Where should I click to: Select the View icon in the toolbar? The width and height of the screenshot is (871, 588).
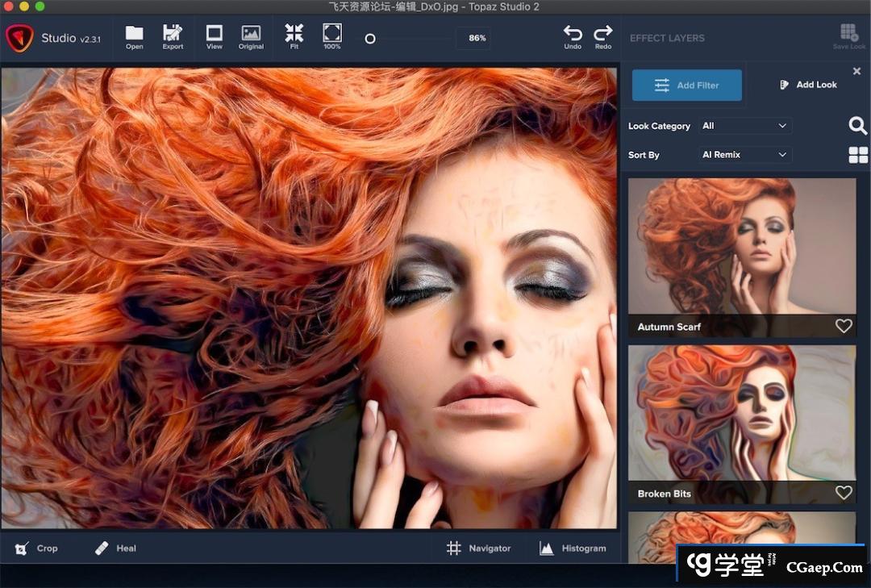point(214,36)
